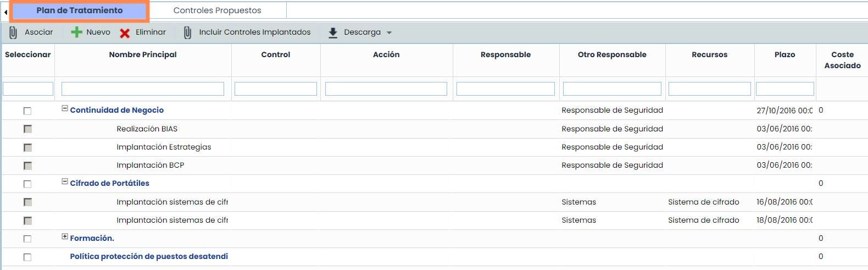
Task: Click the Incluir Controles Implantados paperclip icon
Action: click(187, 33)
